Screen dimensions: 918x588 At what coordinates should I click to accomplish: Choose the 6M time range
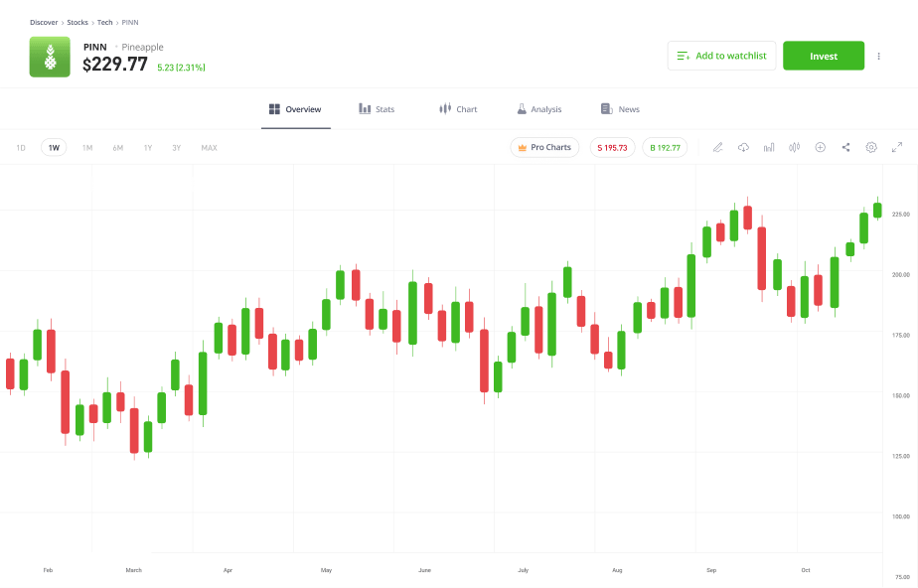click(118, 148)
